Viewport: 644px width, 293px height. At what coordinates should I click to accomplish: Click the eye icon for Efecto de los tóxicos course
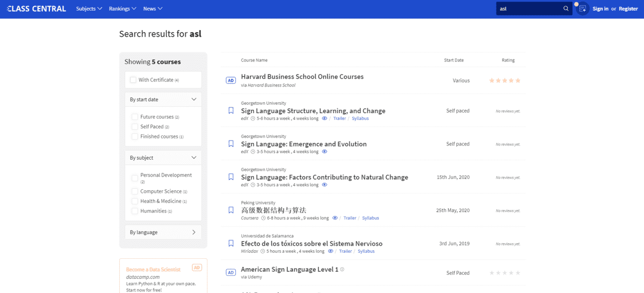click(x=331, y=251)
